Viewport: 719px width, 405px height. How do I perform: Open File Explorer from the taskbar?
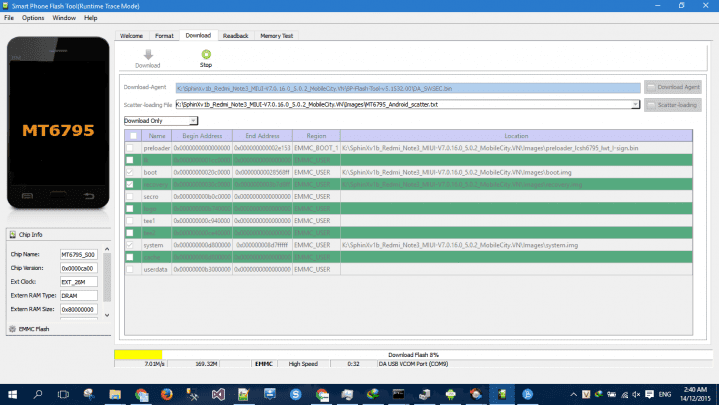click(115, 394)
